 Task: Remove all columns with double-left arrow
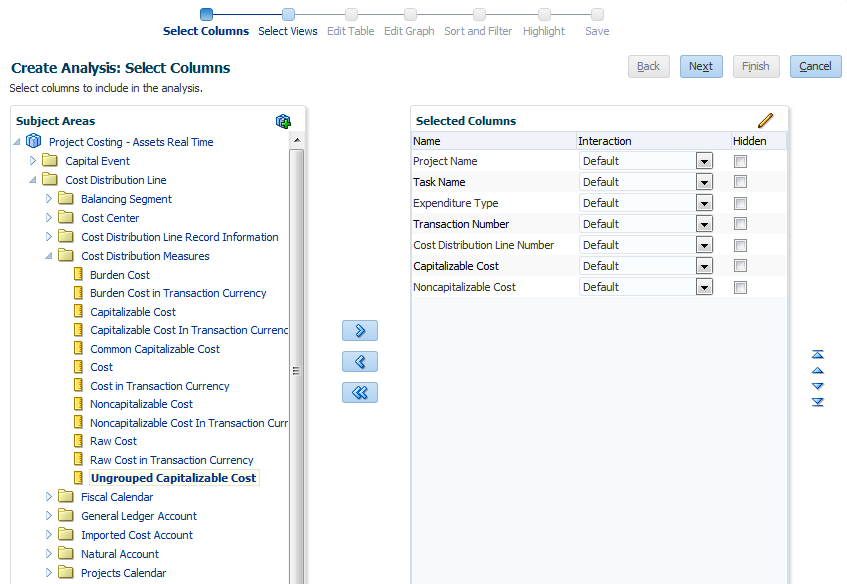click(360, 393)
